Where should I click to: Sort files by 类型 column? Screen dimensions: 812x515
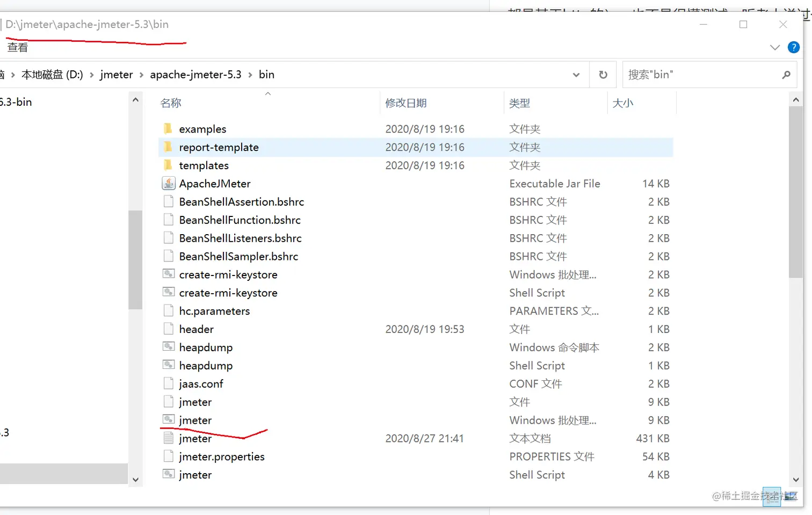(519, 103)
